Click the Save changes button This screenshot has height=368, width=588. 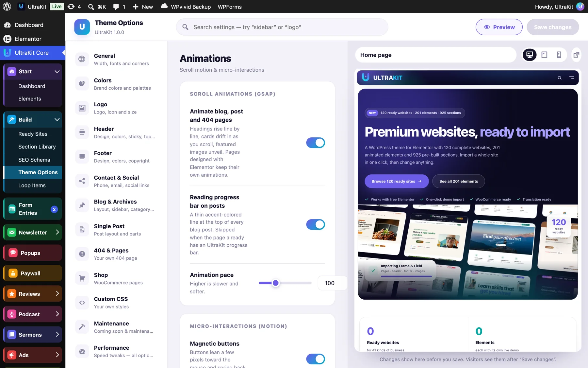pos(553,27)
